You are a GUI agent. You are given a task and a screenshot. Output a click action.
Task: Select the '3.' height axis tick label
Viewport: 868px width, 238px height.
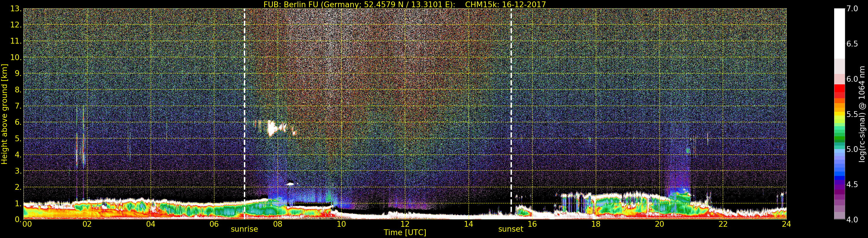click(18, 171)
